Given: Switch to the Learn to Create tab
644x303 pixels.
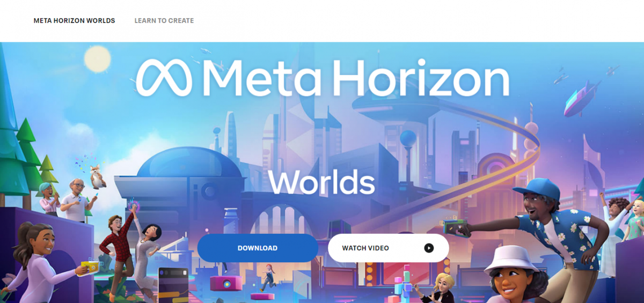Looking at the screenshot, I should [x=164, y=21].
